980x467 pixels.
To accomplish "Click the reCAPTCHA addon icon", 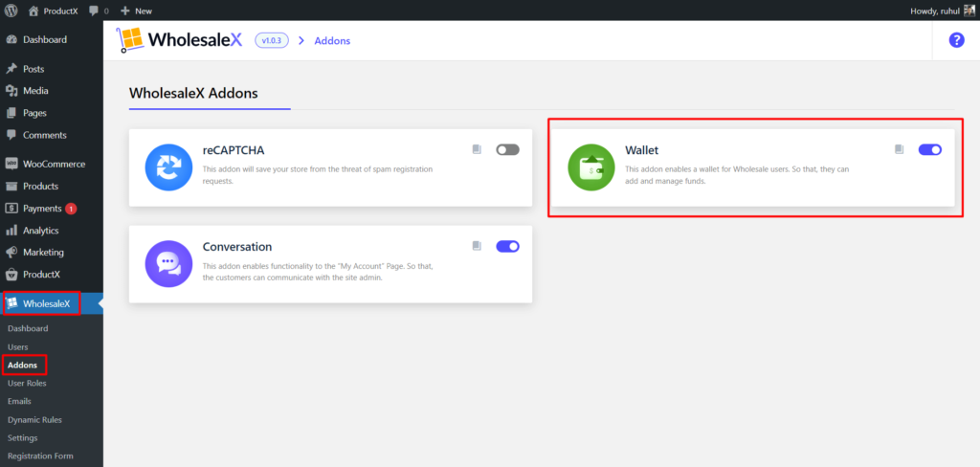I will 168,167.
